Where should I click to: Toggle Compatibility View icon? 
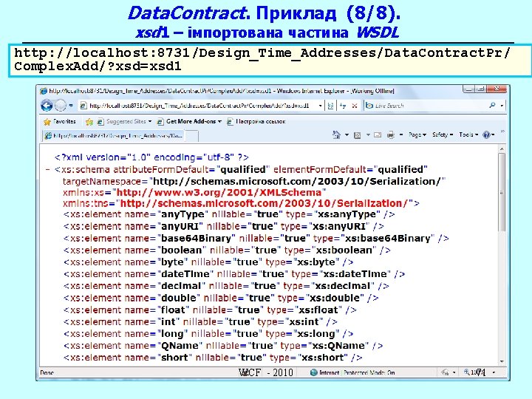point(330,106)
